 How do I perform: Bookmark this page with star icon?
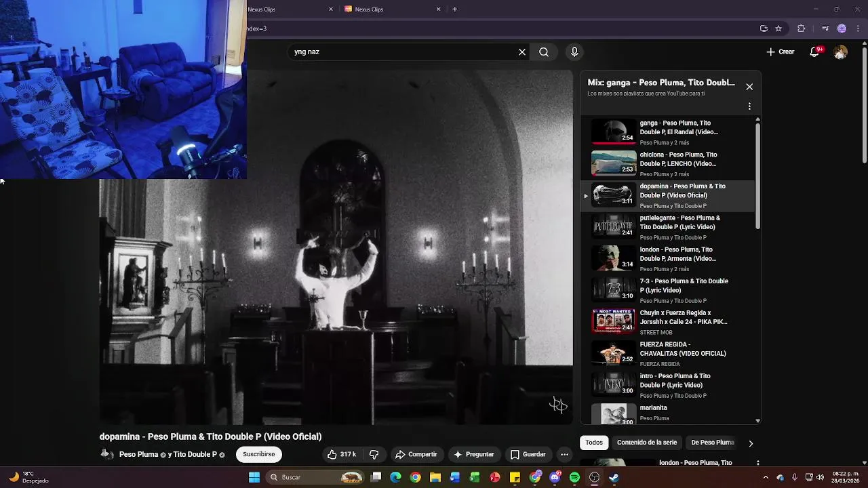[778, 28]
